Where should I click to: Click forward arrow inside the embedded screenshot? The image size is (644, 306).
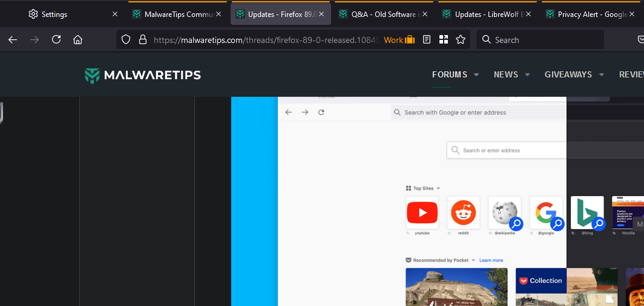(305, 112)
